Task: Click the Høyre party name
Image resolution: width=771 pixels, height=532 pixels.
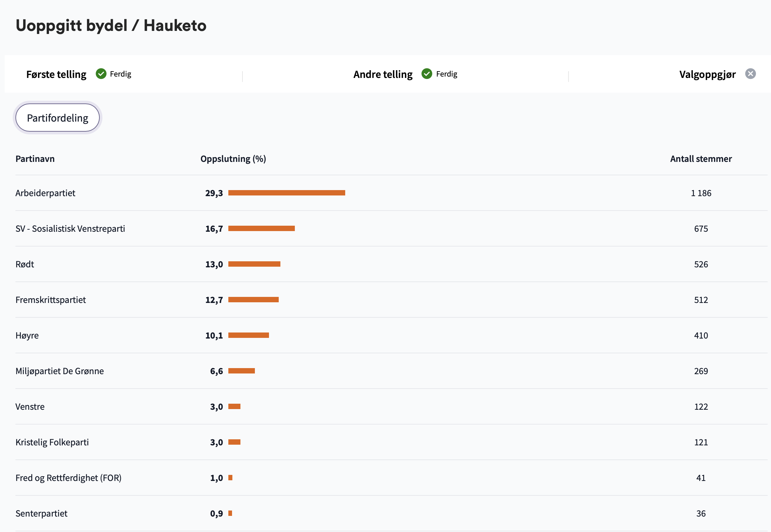Action: coord(27,335)
